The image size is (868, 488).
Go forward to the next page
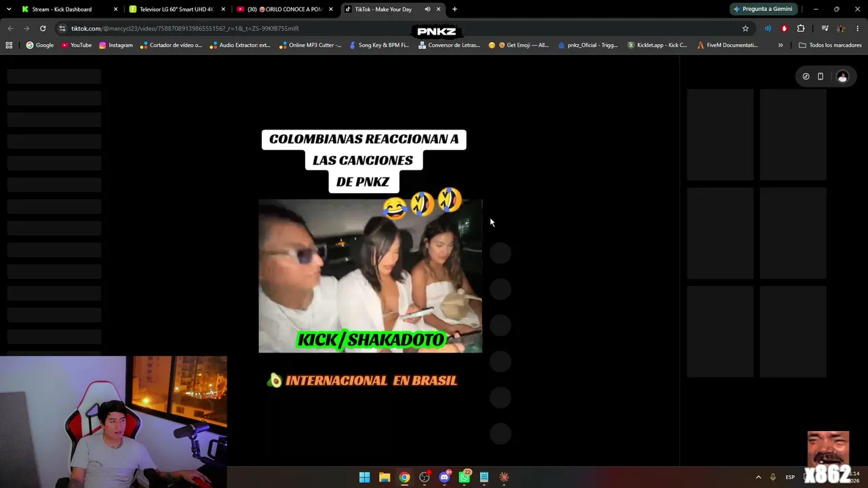pyautogui.click(x=26, y=28)
